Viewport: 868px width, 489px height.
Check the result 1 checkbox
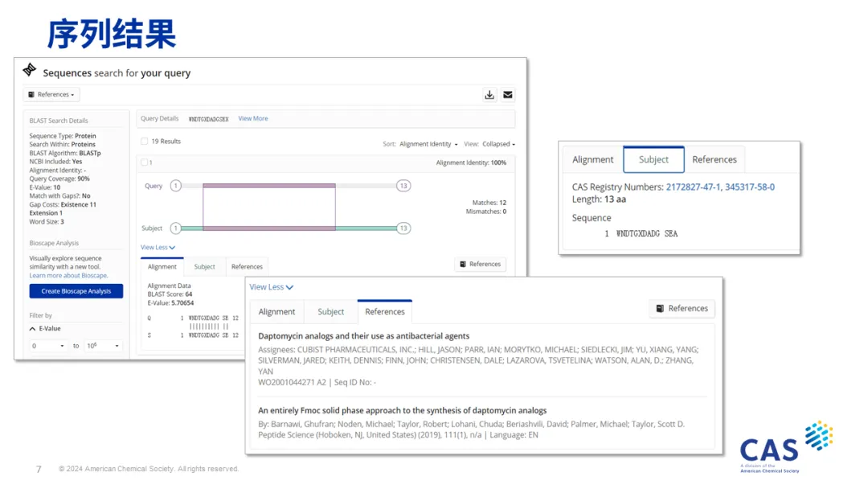click(144, 162)
